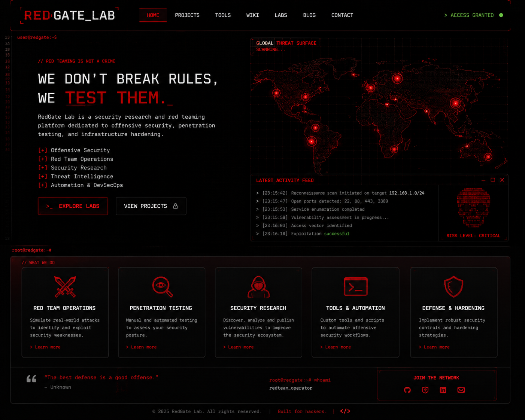The image size is (525, 420).
Task: Click the Penetration Testing card title
Action: [x=161, y=308]
